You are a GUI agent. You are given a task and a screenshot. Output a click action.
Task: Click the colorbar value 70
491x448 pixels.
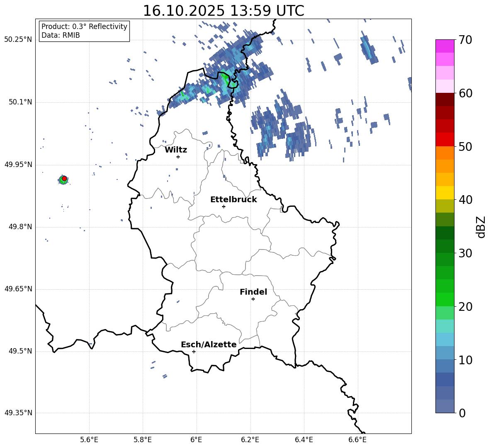coord(465,40)
